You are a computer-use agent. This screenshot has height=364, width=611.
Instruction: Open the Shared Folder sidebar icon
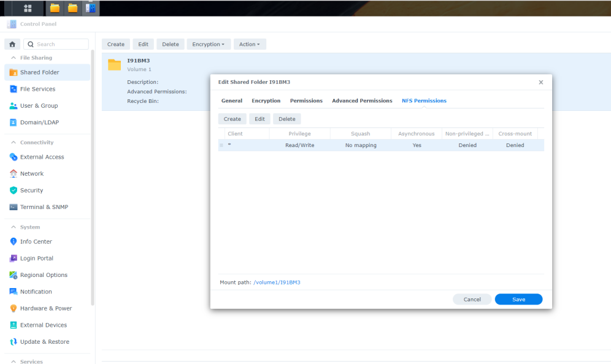(x=13, y=72)
